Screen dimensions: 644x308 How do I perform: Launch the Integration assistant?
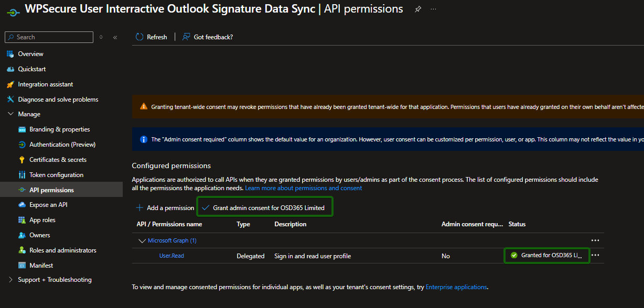(x=45, y=84)
